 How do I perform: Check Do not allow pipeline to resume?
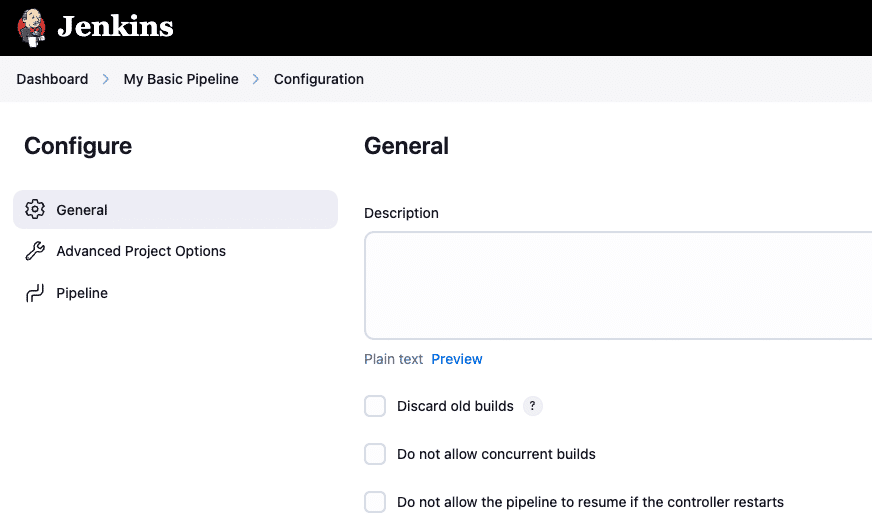tap(375, 502)
